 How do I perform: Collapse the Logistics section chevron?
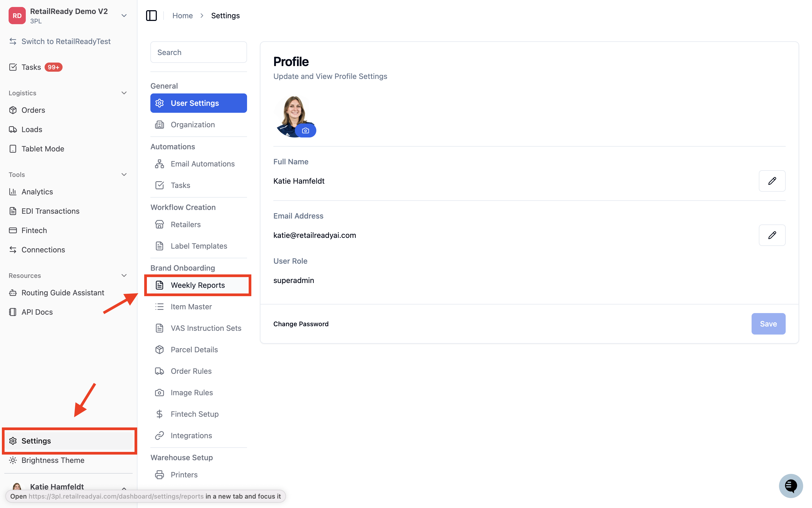click(x=124, y=93)
